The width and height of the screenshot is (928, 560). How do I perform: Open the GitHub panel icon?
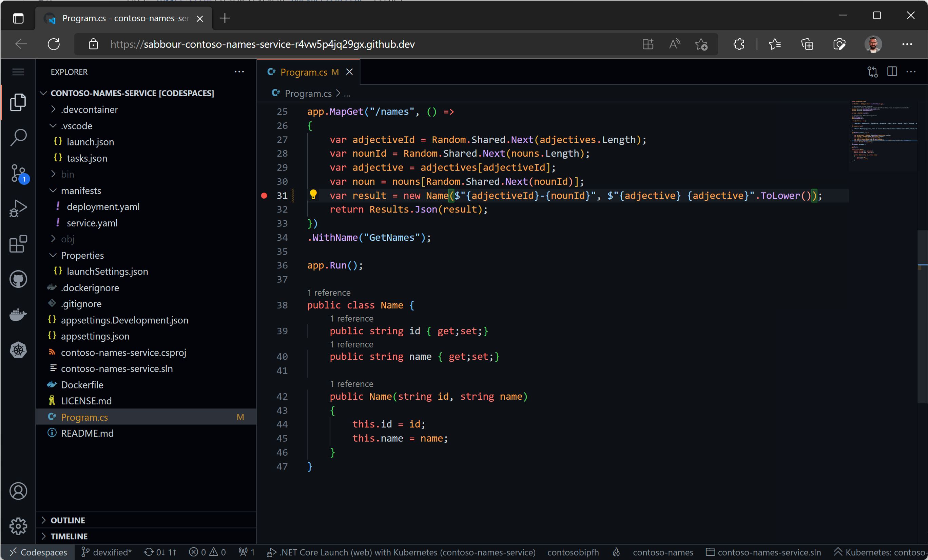18,279
